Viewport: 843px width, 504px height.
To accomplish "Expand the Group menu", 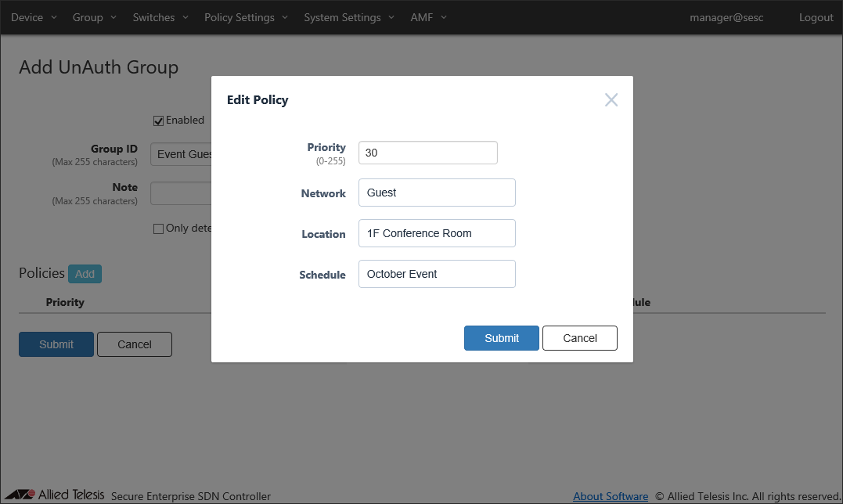I will tap(94, 17).
